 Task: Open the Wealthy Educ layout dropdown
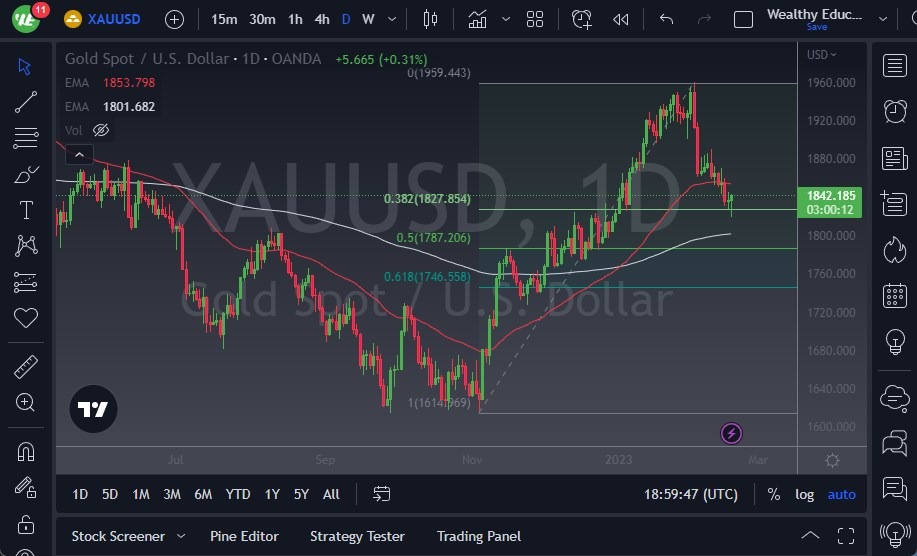coord(882,19)
